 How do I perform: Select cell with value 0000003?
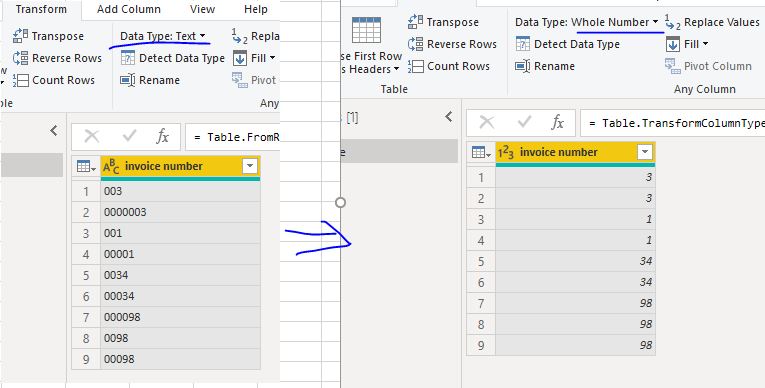coord(181,212)
